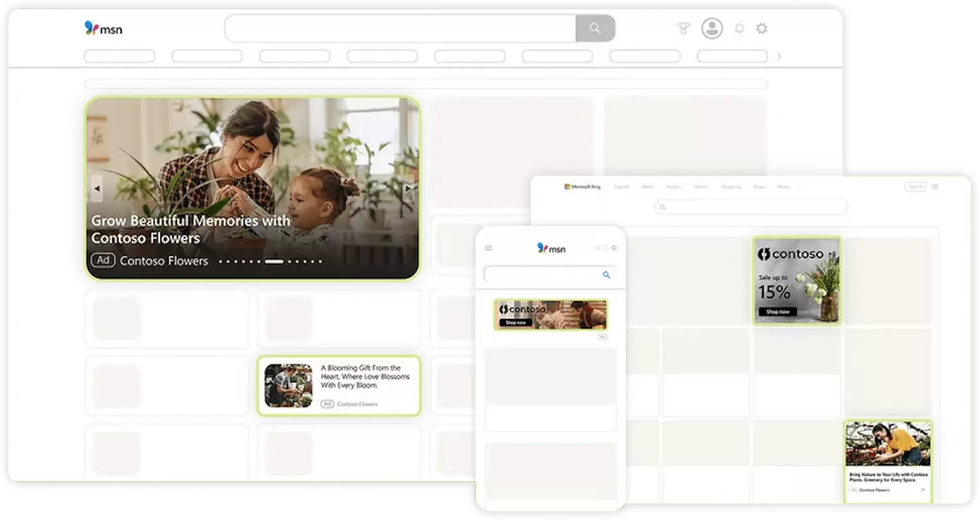The image size is (980, 520).
Task: Click in the MSN desktop search field
Action: point(400,28)
